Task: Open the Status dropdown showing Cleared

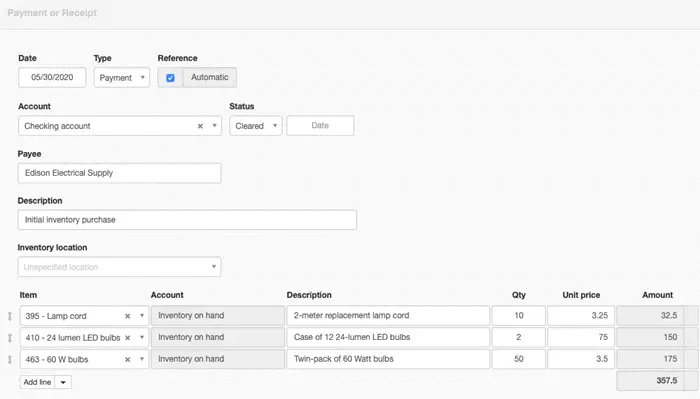Action: (255, 126)
